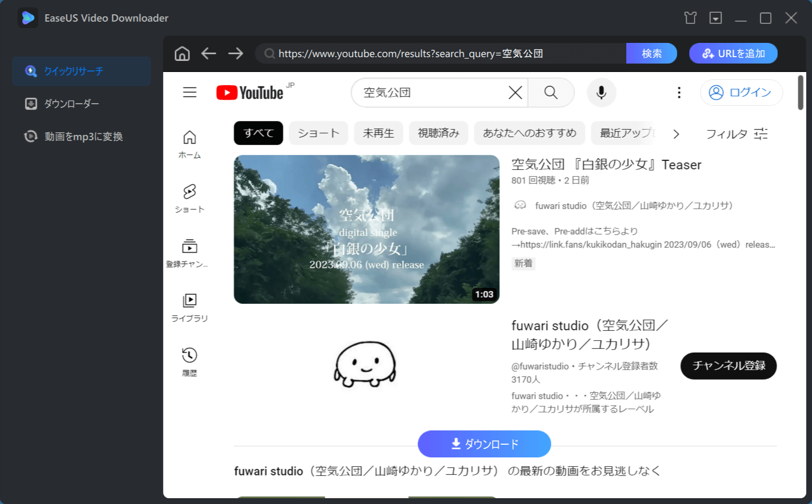Go to the browser home icon
The image size is (812, 504).
click(x=182, y=53)
